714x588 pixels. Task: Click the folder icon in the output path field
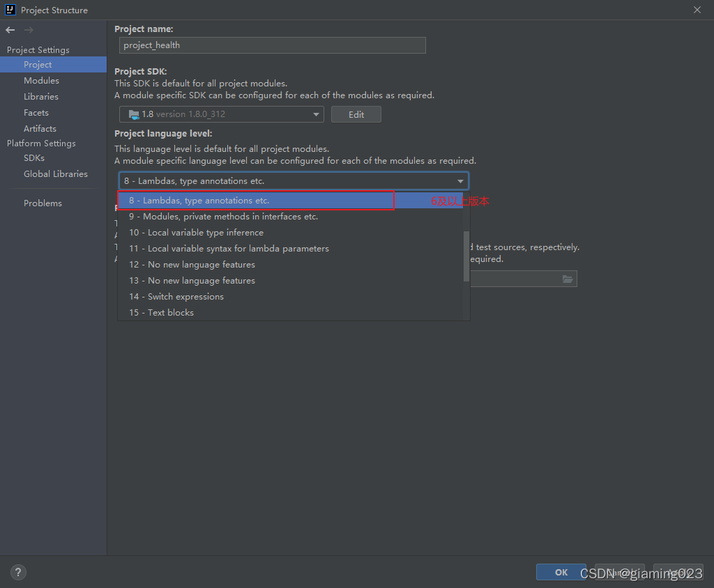click(567, 278)
